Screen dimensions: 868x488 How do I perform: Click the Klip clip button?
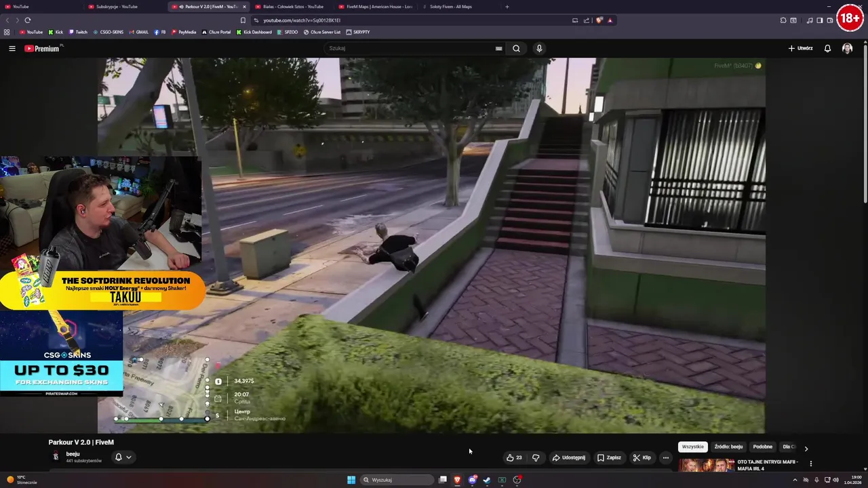click(642, 457)
